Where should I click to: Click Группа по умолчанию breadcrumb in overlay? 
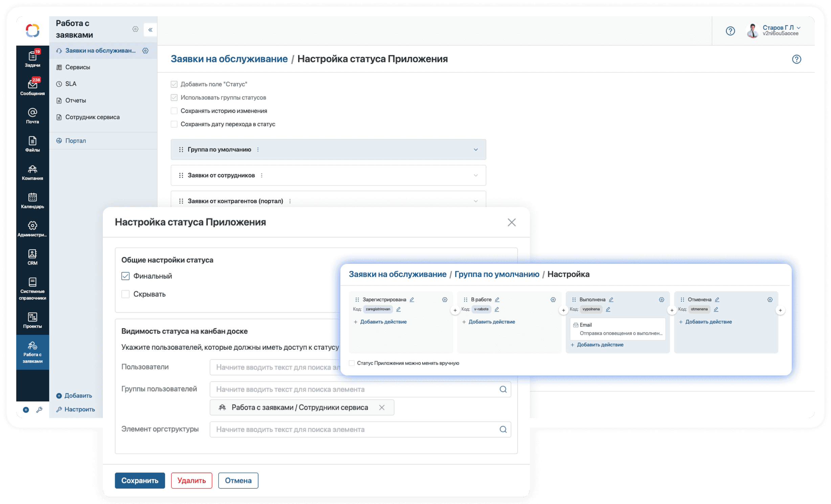pos(497,274)
